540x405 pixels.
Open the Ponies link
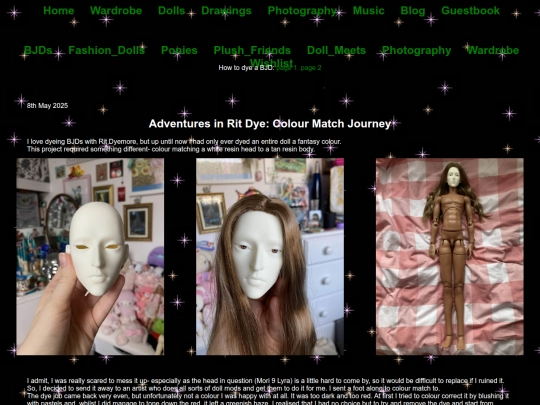coord(179,50)
